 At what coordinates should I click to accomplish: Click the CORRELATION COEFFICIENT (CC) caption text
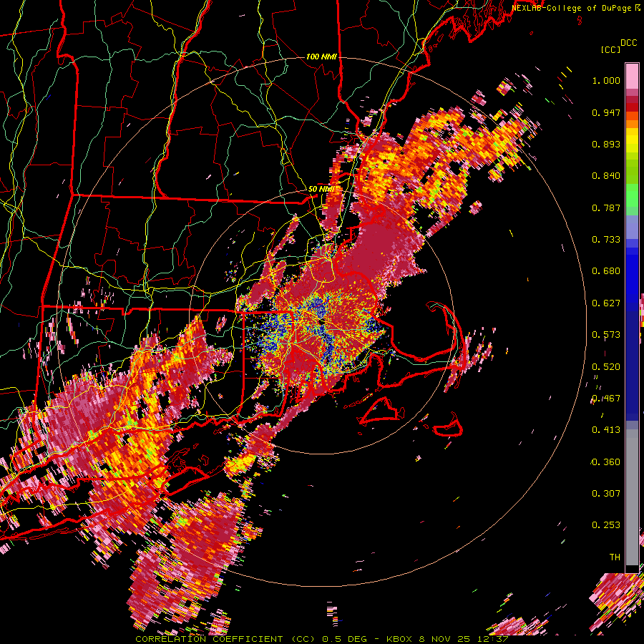click(x=225, y=639)
